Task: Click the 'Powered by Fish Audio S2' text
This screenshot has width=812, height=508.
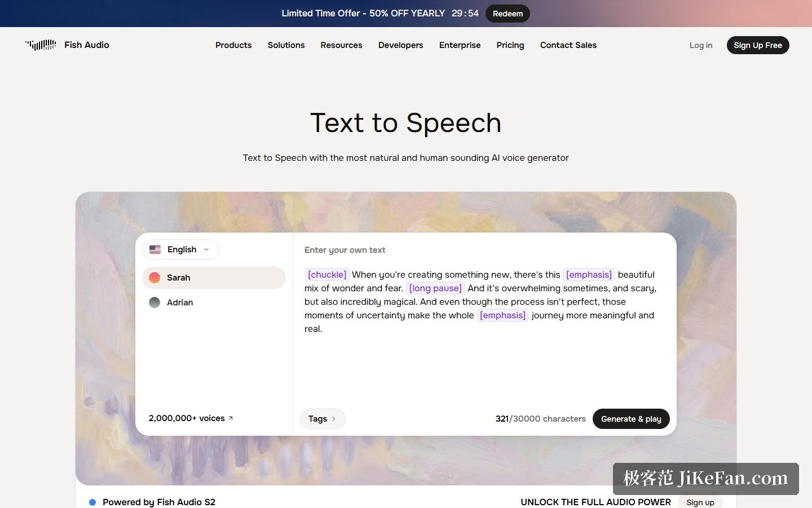Action: (159, 502)
